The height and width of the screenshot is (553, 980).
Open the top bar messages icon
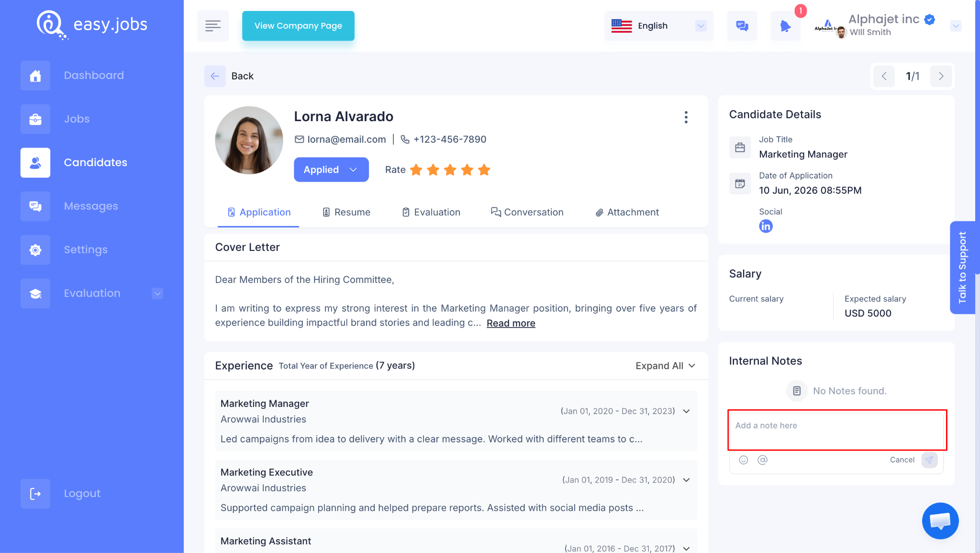pos(742,26)
